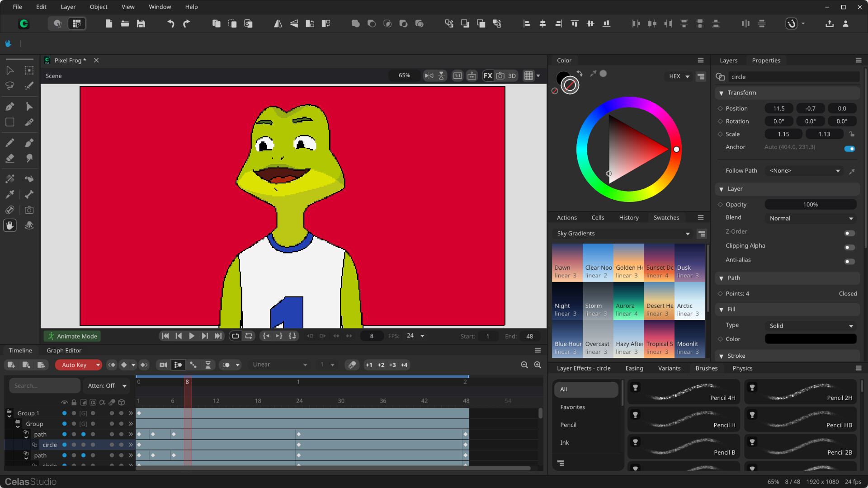
Task: Toggle Animate Mode
Action: tap(72, 336)
